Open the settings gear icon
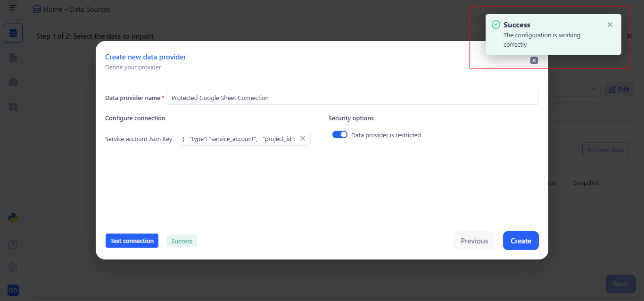This screenshot has height=301, width=644. (13, 268)
